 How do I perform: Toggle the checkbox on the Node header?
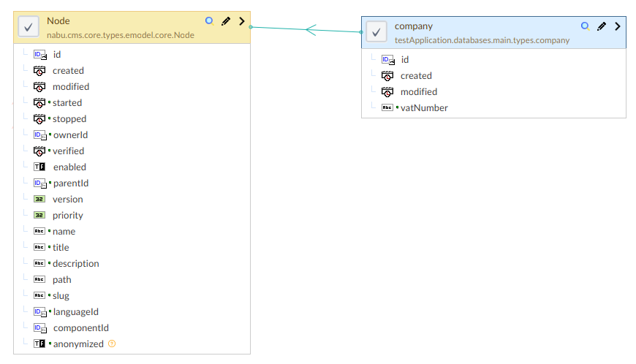click(x=28, y=27)
